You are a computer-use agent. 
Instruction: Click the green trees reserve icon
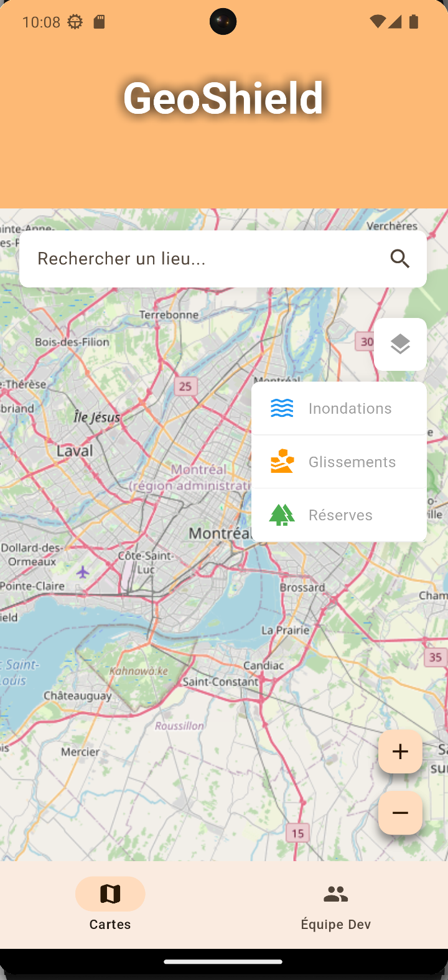click(x=282, y=515)
